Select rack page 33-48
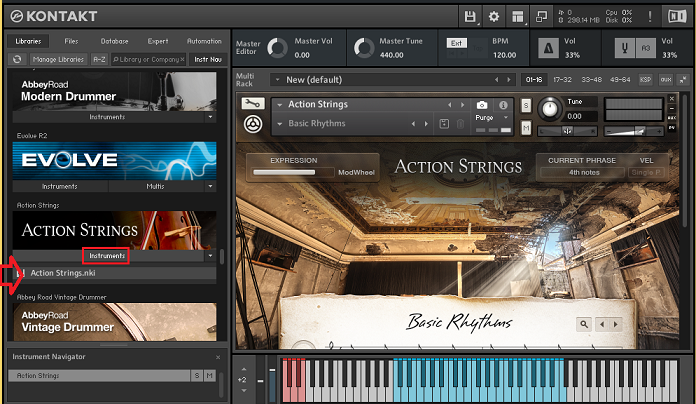This screenshot has width=696, height=404. coord(592,80)
